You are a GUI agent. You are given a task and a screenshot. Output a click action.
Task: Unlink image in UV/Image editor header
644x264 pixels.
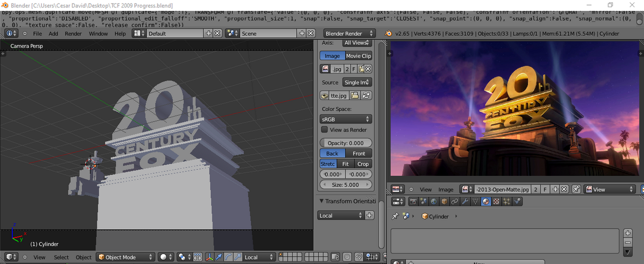564,189
